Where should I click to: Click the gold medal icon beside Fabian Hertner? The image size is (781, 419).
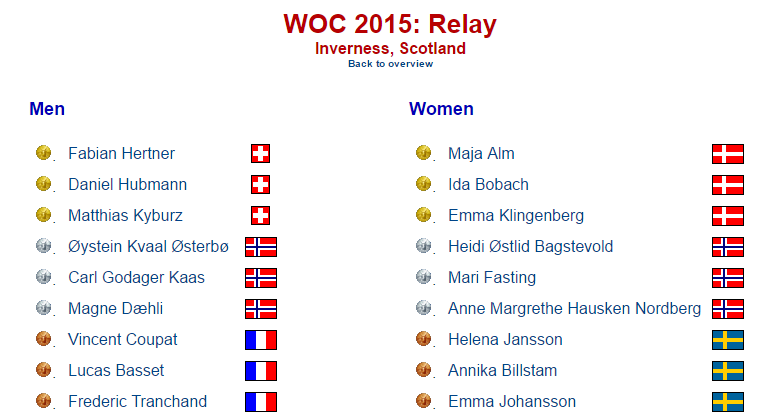coord(44,152)
